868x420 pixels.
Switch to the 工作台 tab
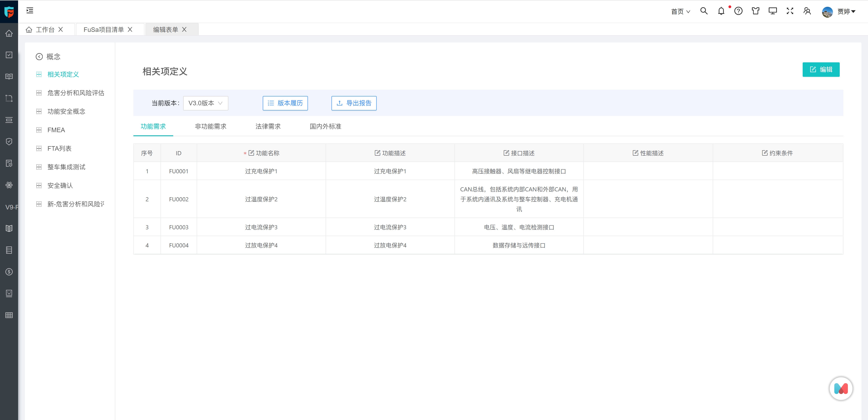[x=45, y=29]
